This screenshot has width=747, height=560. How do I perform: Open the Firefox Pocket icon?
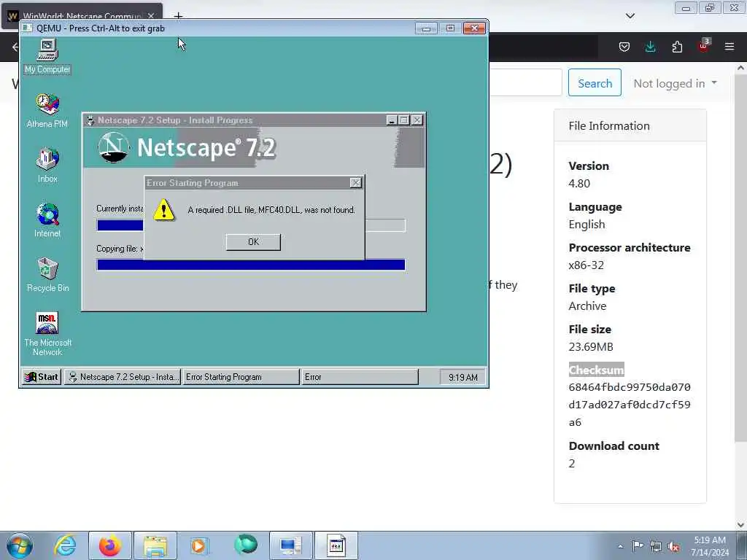click(624, 47)
